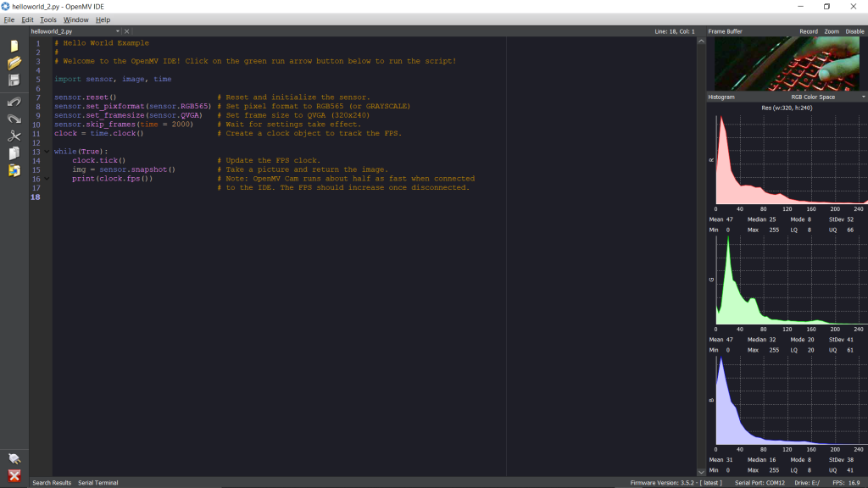Image resolution: width=868 pixels, height=488 pixels.
Task: Paste using the clipboard paste icon
Action: click(x=14, y=171)
